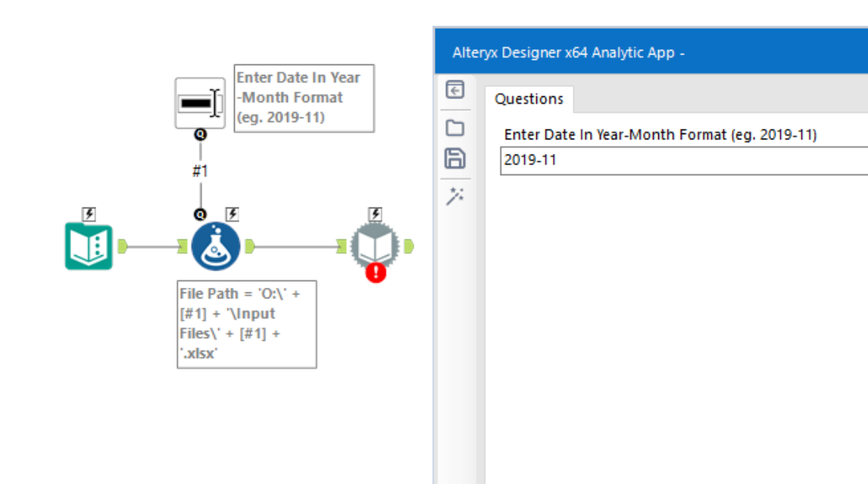The height and width of the screenshot is (484, 868).
Task: Click the save floppy disk icon
Action: (x=454, y=158)
